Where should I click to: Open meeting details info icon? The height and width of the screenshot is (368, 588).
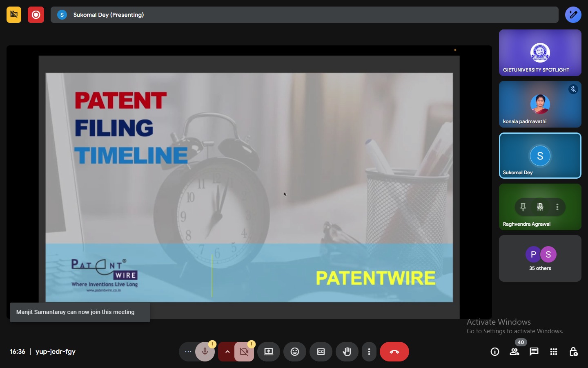pyautogui.click(x=495, y=352)
